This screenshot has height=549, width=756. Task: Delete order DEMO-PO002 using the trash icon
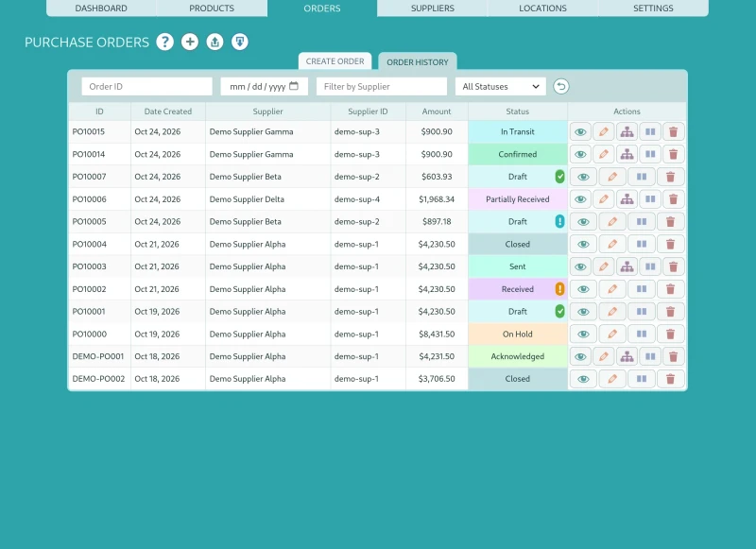click(x=670, y=379)
